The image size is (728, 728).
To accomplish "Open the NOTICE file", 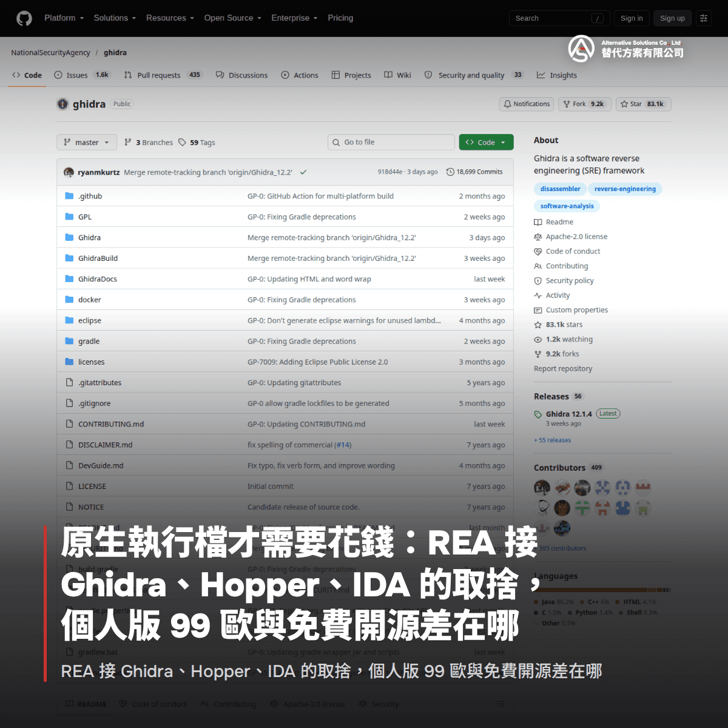I will coord(91,507).
